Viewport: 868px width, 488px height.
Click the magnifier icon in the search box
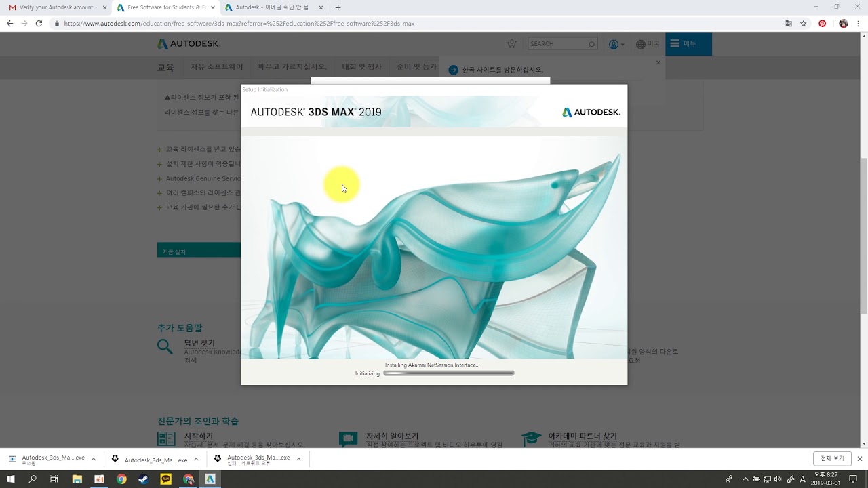pyautogui.click(x=591, y=44)
